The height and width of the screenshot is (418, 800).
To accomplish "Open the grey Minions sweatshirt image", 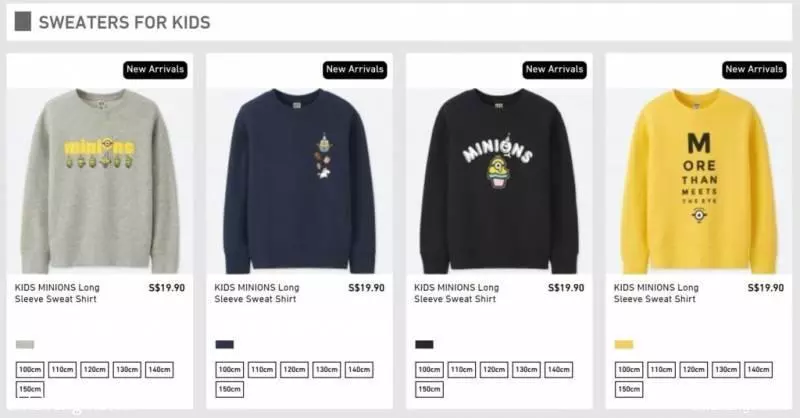I will pos(100,181).
